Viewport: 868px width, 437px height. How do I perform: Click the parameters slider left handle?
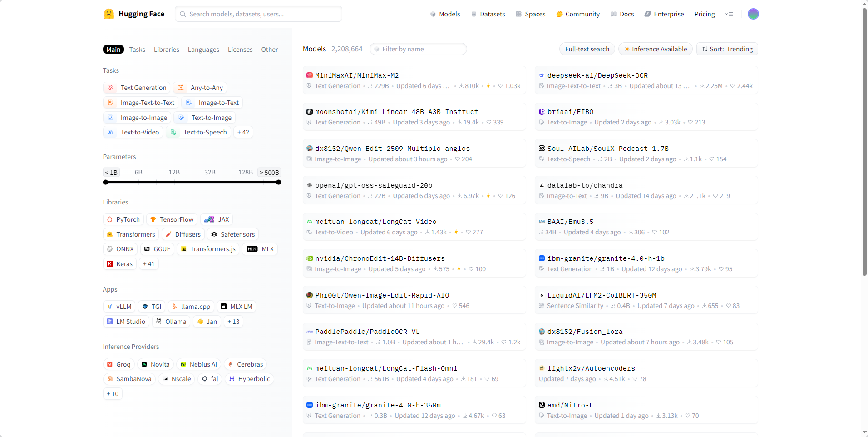click(106, 182)
